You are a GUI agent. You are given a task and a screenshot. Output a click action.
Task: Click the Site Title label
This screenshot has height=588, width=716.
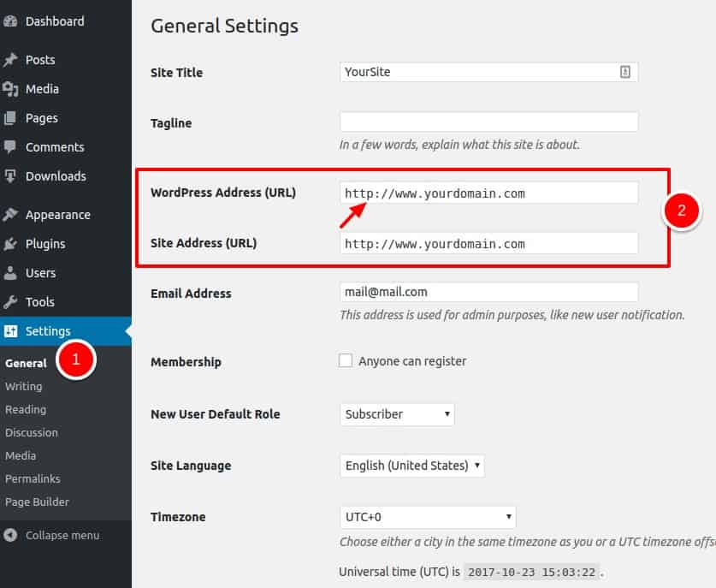[x=177, y=73]
